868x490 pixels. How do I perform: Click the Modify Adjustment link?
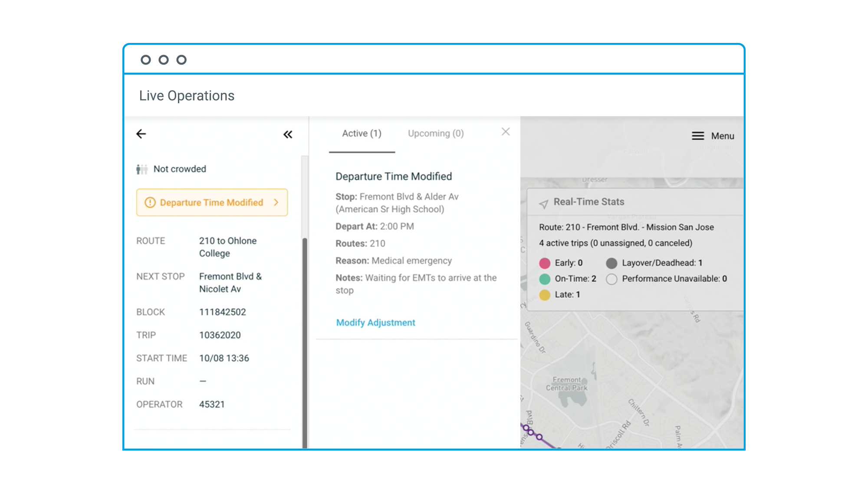(375, 323)
